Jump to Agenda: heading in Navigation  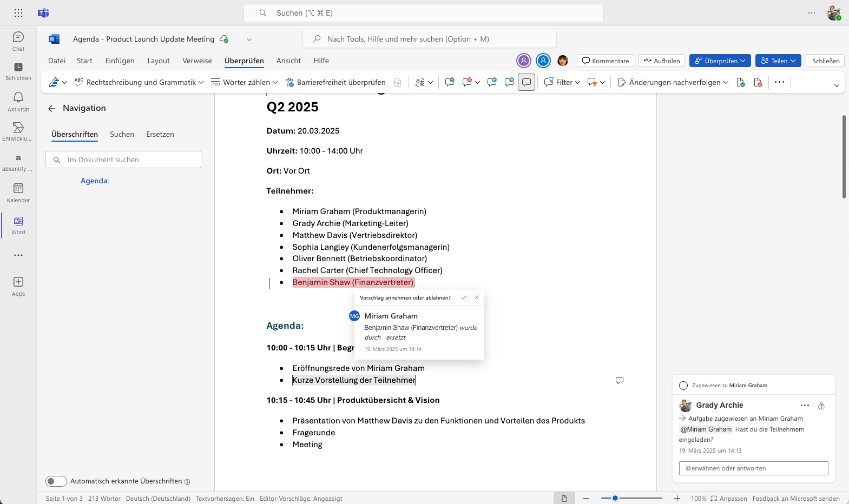(x=95, y=181)
